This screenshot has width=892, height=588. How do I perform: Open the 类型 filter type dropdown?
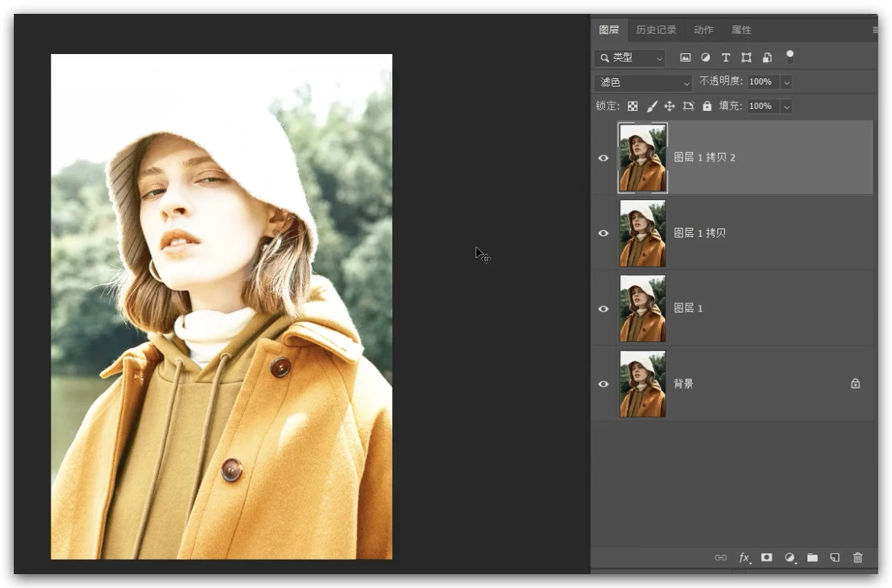[630, 58]
